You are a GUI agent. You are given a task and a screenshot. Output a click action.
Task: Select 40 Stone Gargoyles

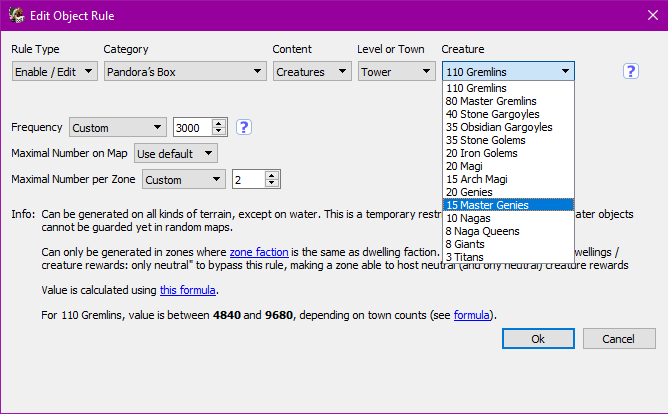point(508,114)
